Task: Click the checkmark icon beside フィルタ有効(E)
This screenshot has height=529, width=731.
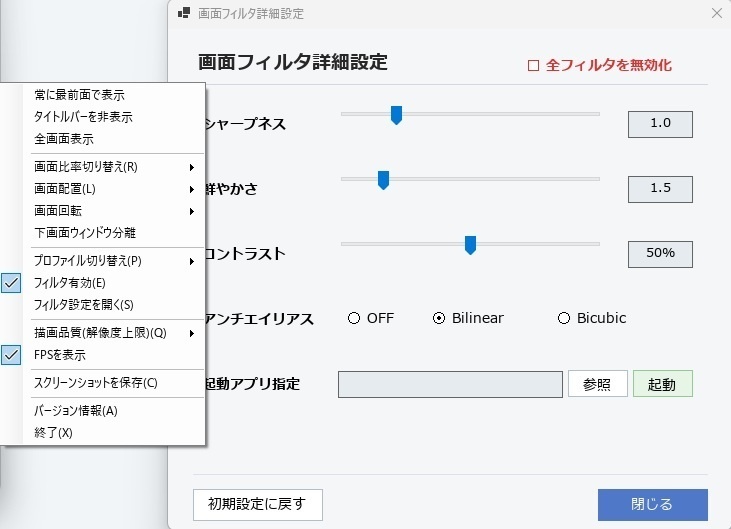Action: pos(11,283)
